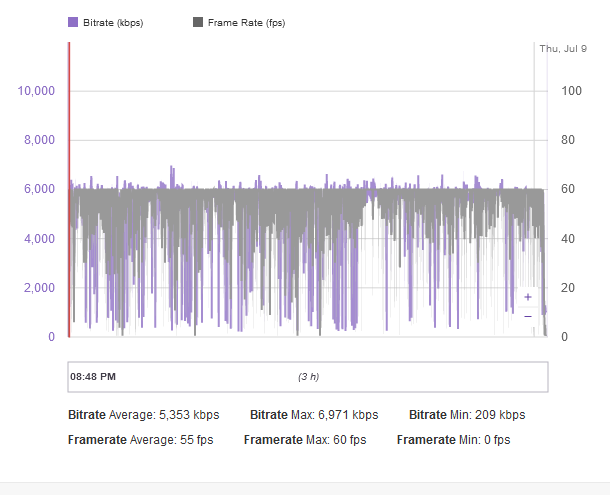Click the Thu, Jul 9 date marker
Viewport: 610px width, 495px height.
coord(561,48)
